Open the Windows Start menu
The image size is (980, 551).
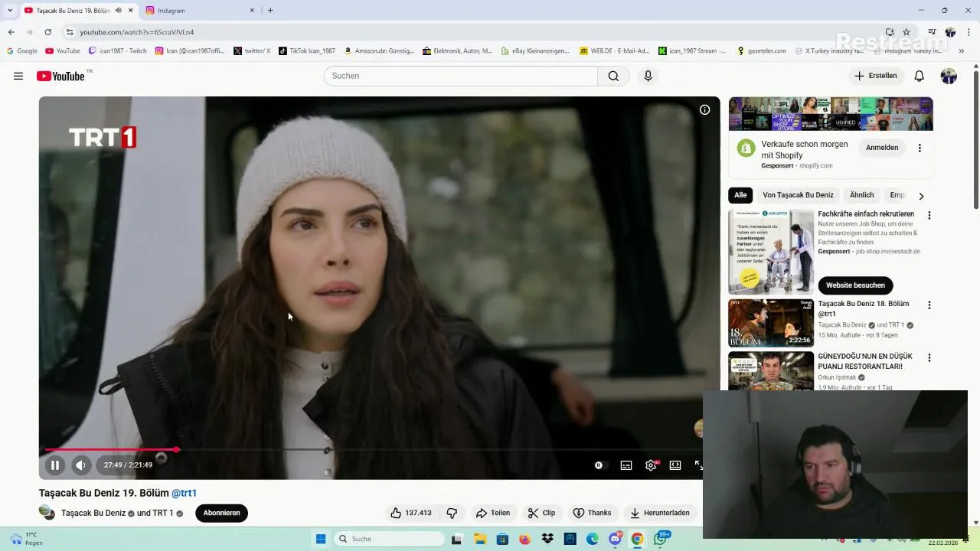[321, 539]
